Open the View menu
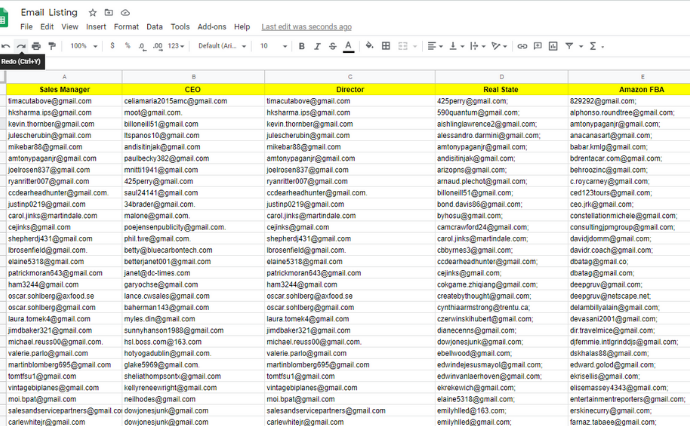 (70, 27)
